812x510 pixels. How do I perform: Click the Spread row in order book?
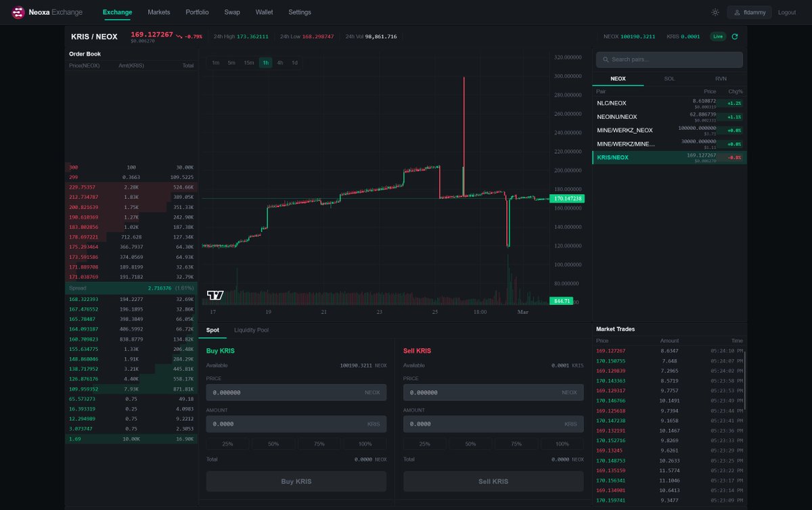131,288
